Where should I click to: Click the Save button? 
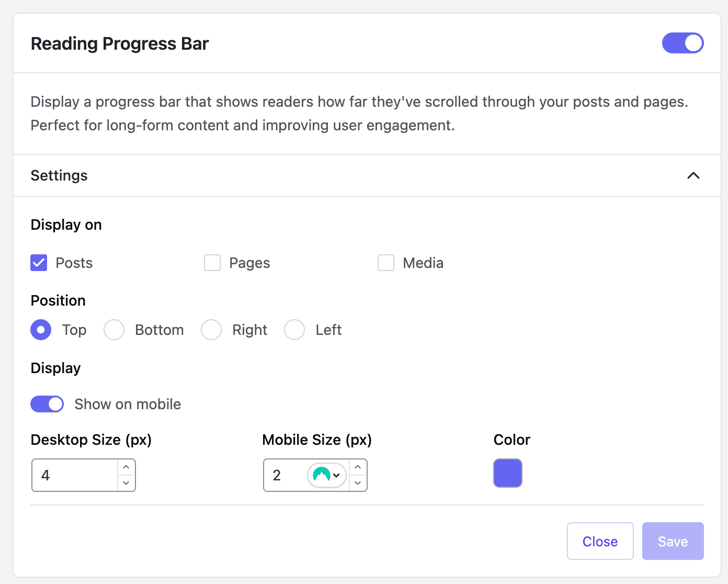coord(673,541)
